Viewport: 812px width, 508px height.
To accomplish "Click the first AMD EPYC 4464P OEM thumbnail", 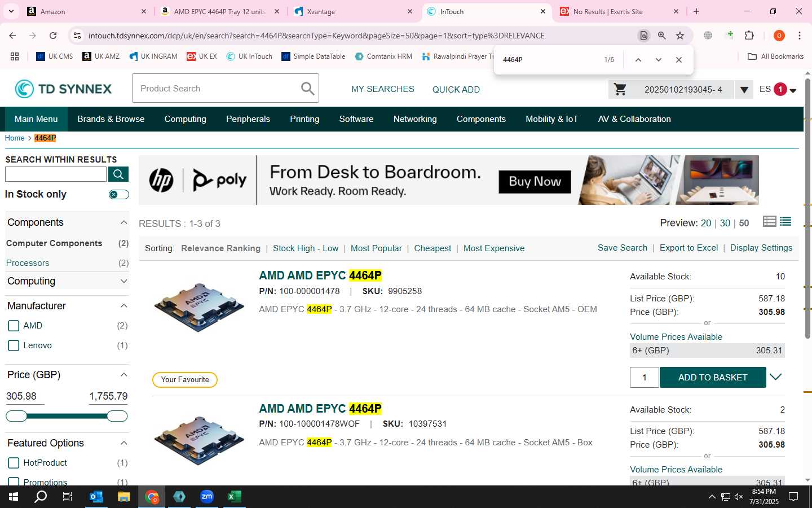I will pyautogui.click(x=198, y=308).
